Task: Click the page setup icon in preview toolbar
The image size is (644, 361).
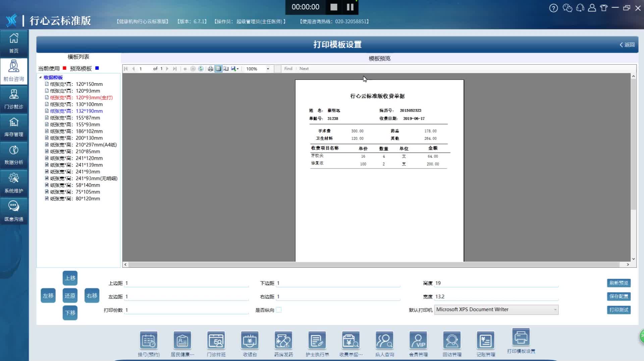Action: click(226, 69)
